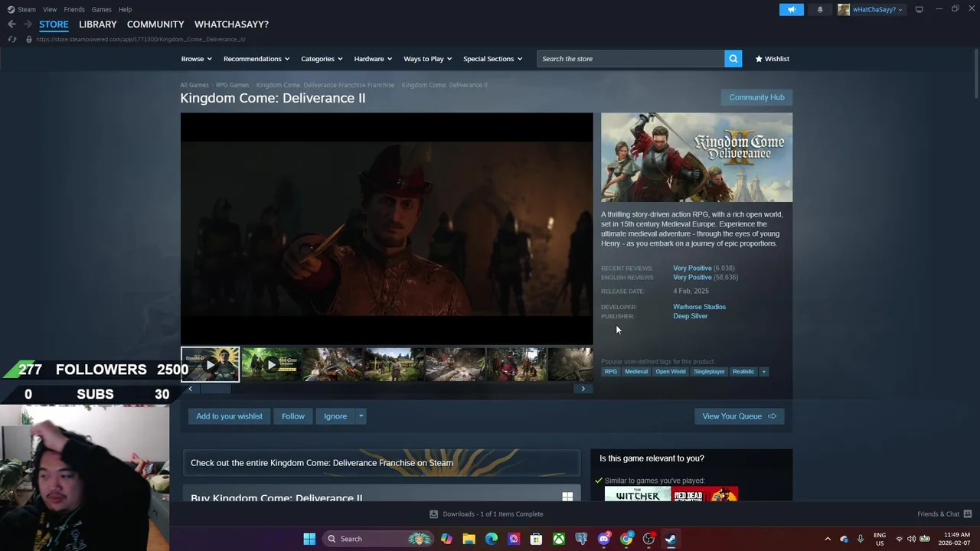Screen dimensions: 980x551
Task: Open Microsoft Store from taskbar
Action: [536, 539]
